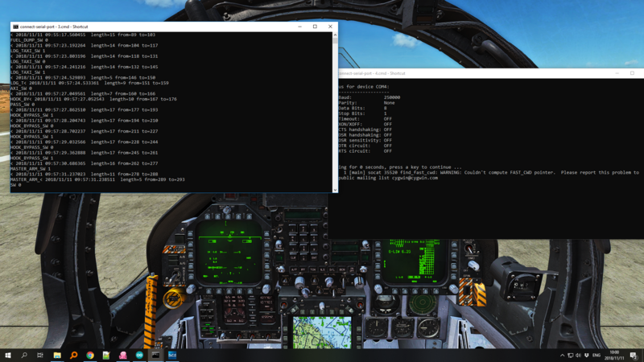Click the cygwin@cygwin.com mailing list text
Image resolution: width=644 pixels, height=362 pixels.
point(415,178)
